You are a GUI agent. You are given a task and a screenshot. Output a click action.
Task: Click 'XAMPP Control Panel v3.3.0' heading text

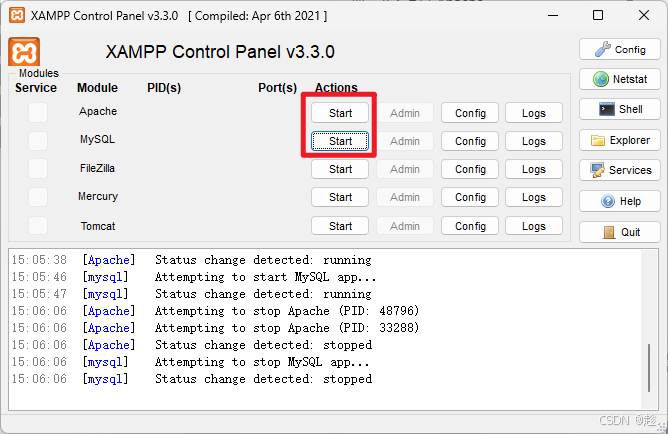[x=220, y=52]
